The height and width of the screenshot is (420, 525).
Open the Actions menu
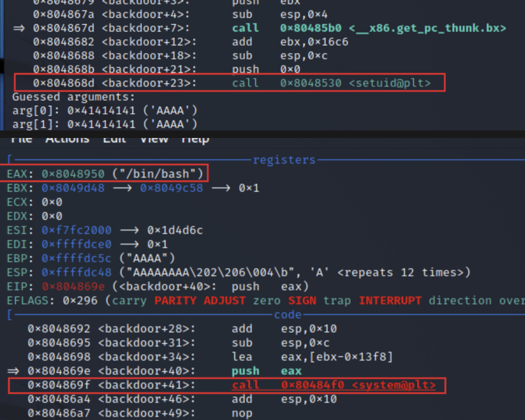coord(67,139)
